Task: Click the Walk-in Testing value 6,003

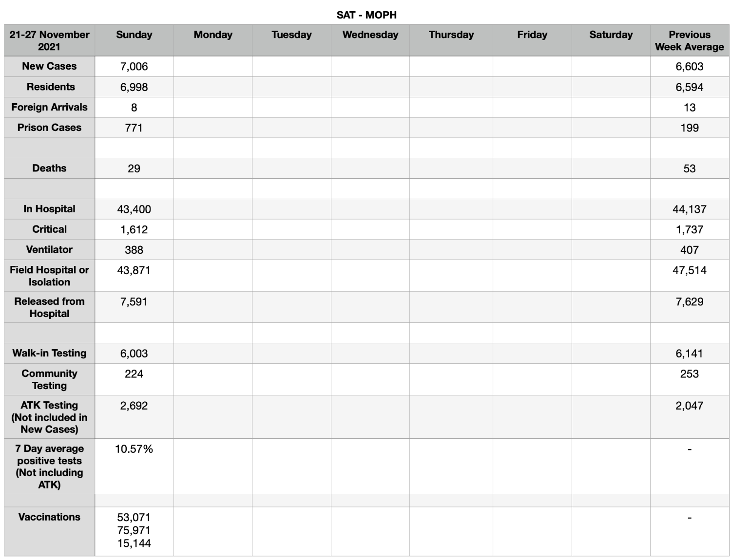Action: (134, 354)
